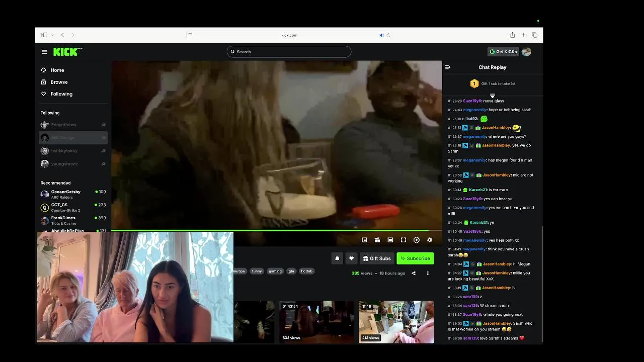Click the Get KICKs button
644x362 pixels.
tap(503, 52)
